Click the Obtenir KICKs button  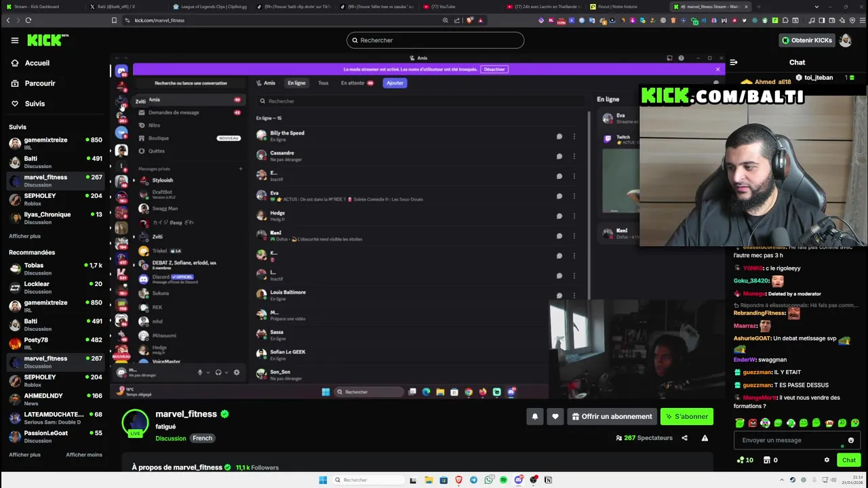point(807,40)
